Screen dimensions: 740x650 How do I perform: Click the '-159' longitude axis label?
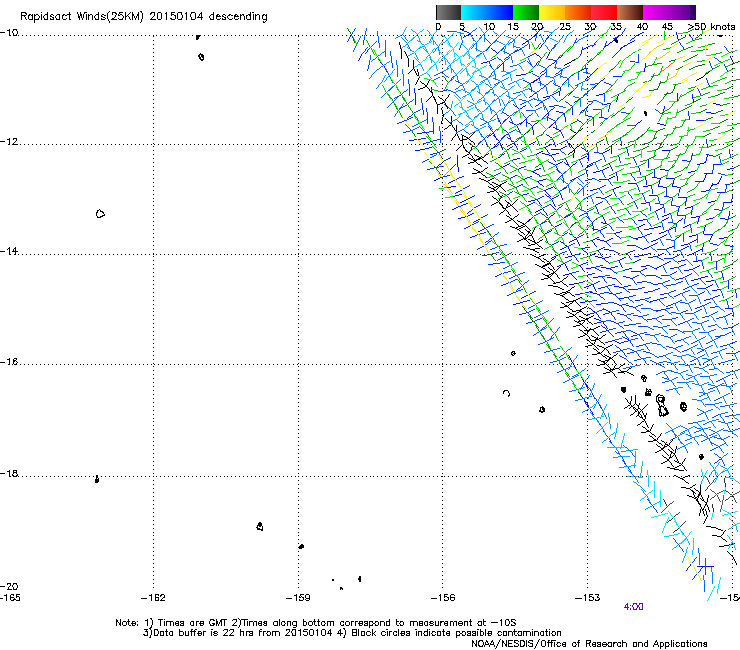pyautogui.click(x=298, y=598)
